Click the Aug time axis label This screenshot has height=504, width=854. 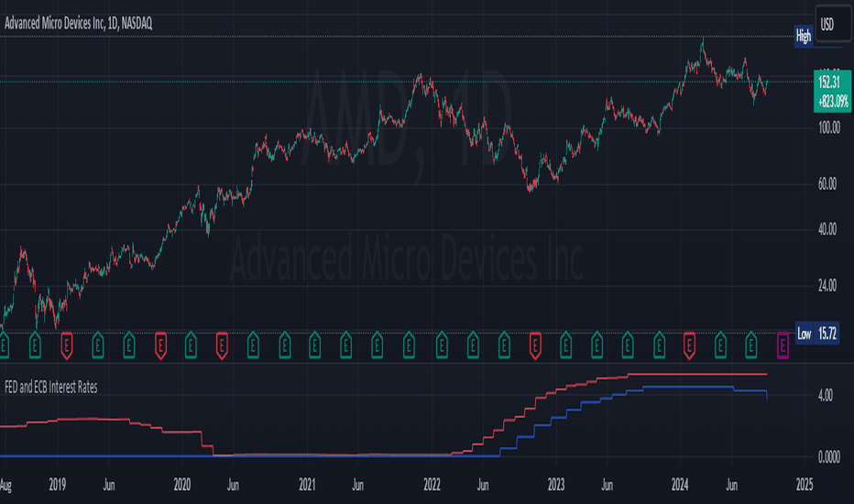click(x=5, y=485)
